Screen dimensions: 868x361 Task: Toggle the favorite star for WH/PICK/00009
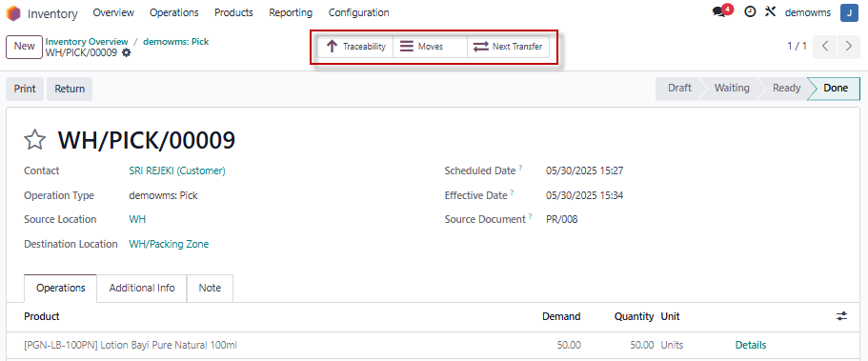[x=34, y=140]
